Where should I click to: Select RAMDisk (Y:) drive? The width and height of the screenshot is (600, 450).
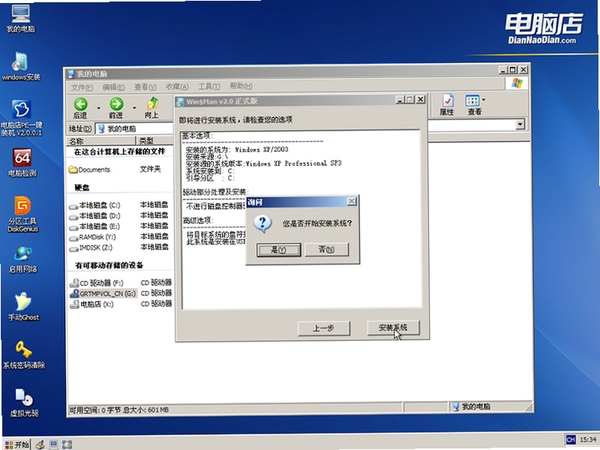pyautogui.click(x=93, y=238)
